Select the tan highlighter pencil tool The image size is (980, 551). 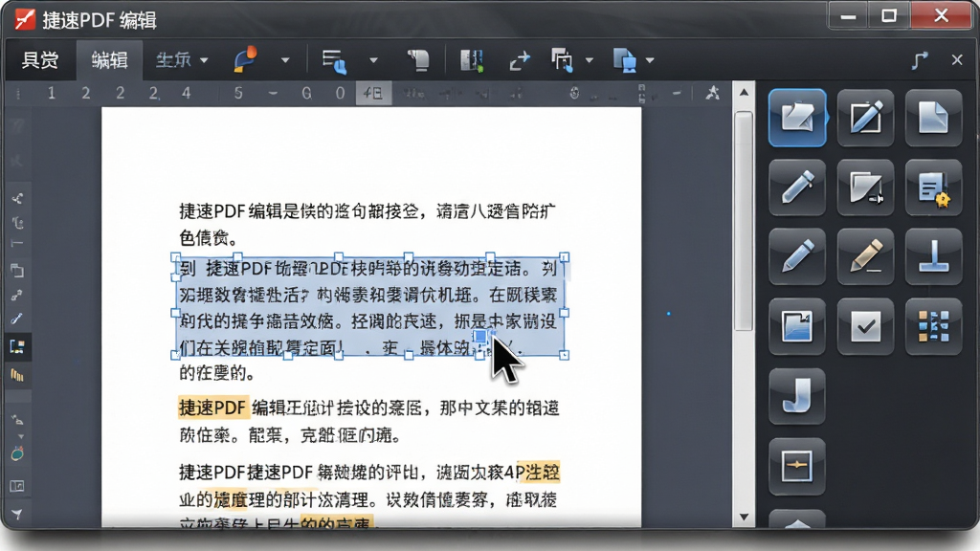coord(865,256)
